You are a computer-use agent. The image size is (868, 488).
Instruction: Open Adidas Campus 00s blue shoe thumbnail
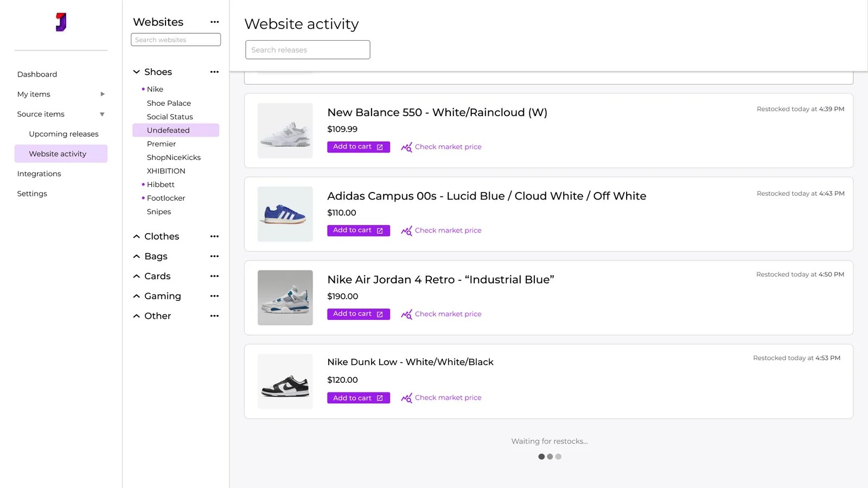point(285,214)
